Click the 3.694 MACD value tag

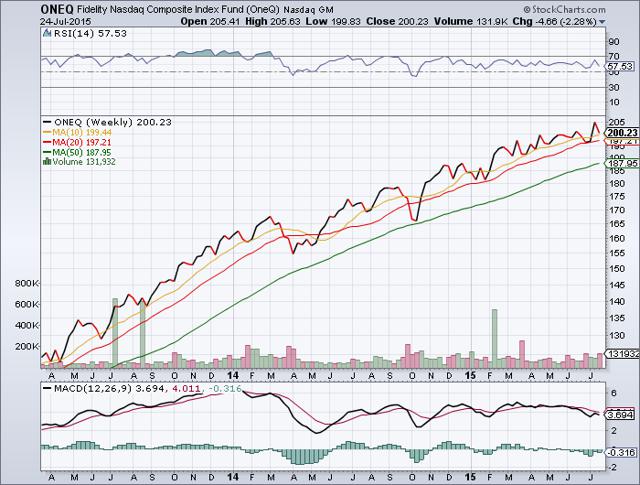(620, 415)
